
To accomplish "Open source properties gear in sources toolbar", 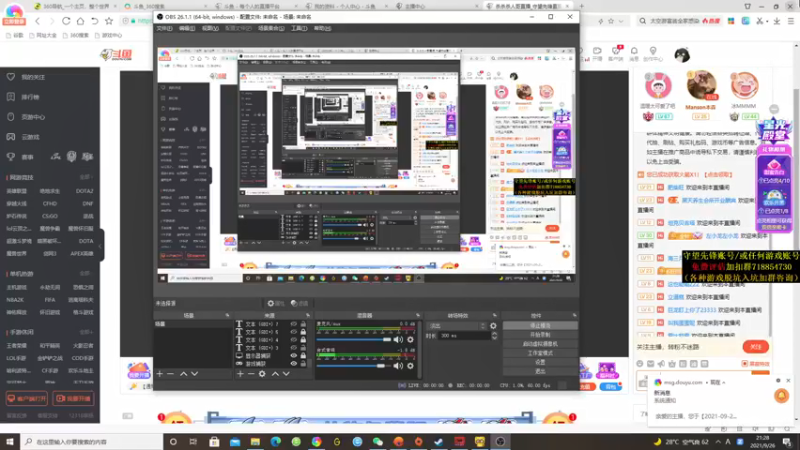I will (x=262, y=374).
